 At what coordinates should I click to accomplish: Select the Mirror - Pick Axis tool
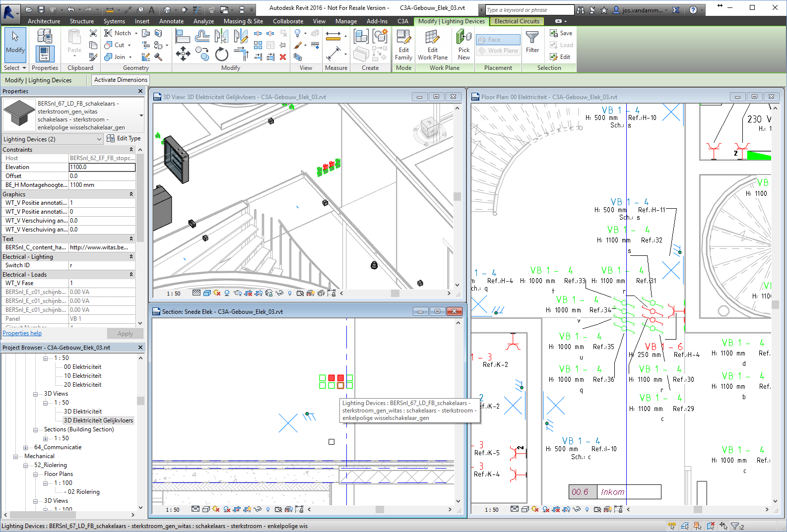coord(221,36)
